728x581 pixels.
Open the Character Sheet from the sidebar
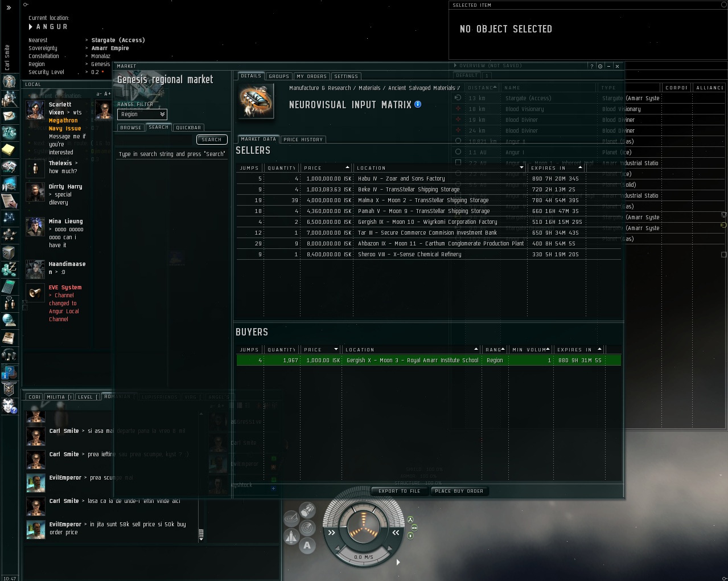coord(9,81)
